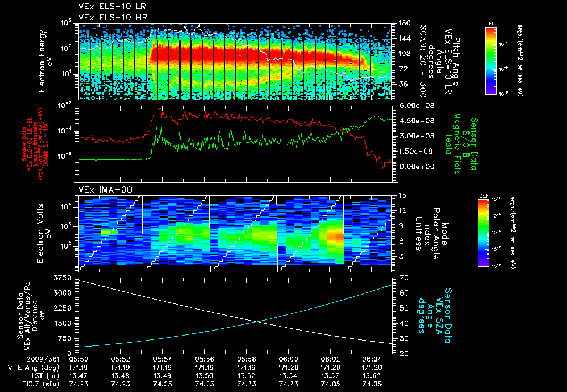The height and width of the screenshot is (392, 567).
Task: Click the 108 pitch angle tick
Action: (405, 54)
